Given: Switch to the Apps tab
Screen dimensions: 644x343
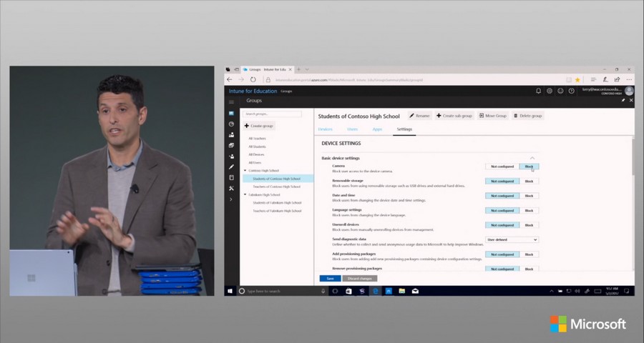Looking at the screenshot, I should pos(377,129).
